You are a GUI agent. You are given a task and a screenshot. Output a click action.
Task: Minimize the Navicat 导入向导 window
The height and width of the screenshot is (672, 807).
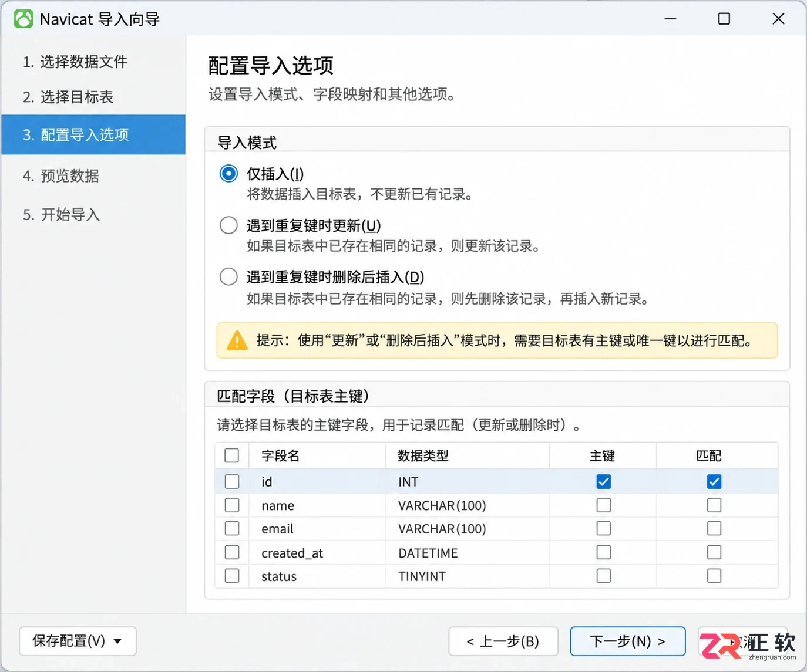click(x=671, y=19)
